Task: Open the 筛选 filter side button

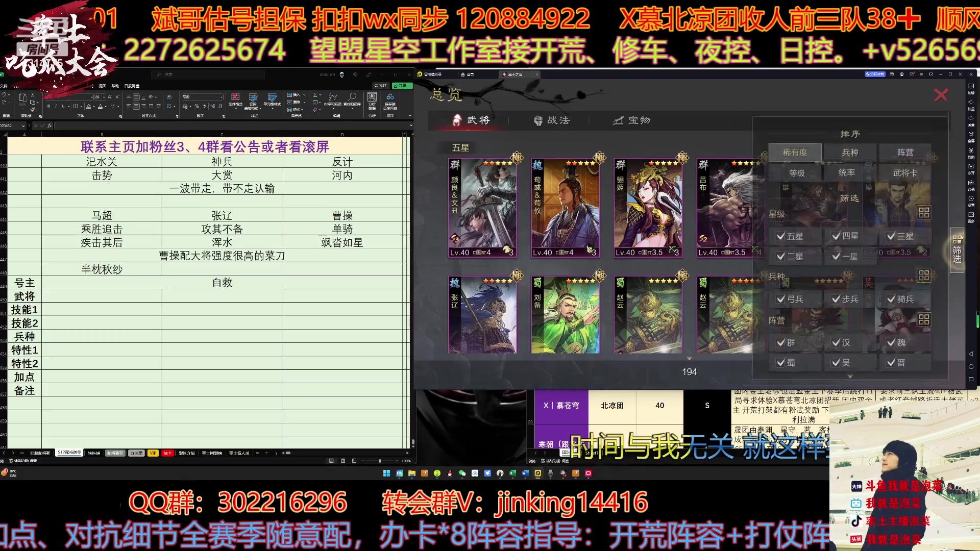Action: coord(957,250)
